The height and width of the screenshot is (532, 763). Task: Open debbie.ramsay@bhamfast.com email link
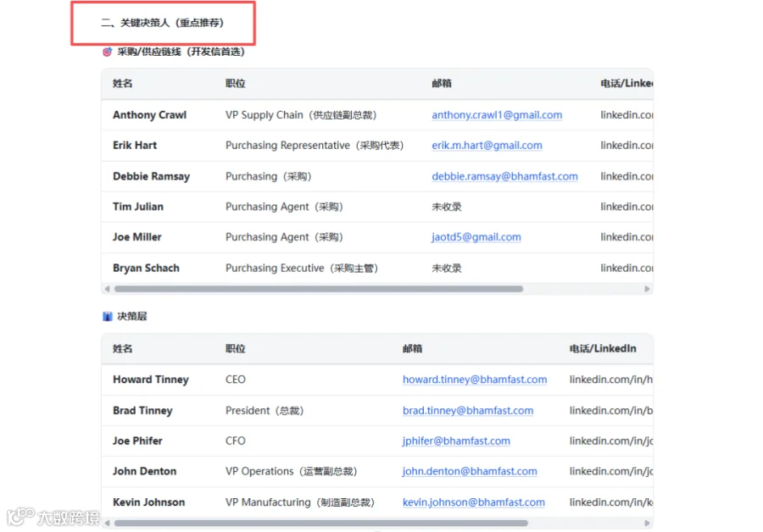pos(504,176)
